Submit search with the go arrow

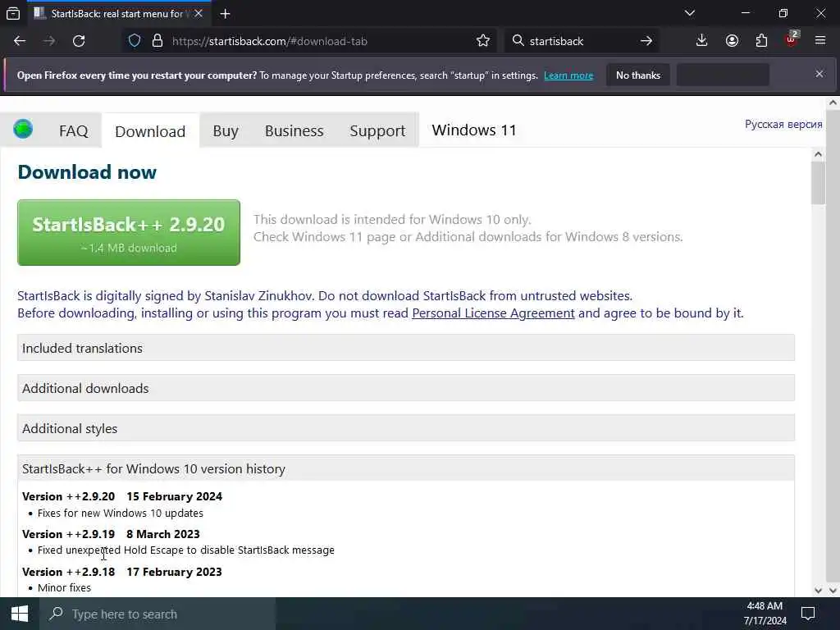646,41
